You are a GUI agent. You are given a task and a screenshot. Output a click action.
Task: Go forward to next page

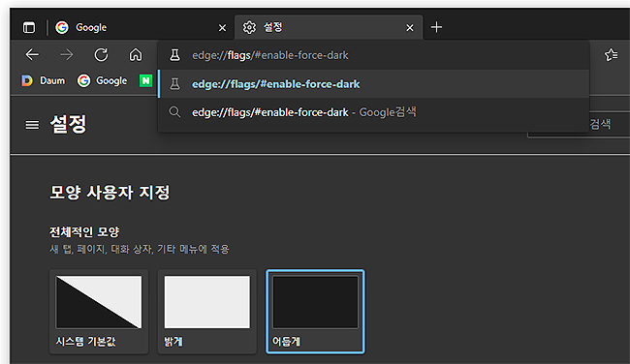coord(67,54)
